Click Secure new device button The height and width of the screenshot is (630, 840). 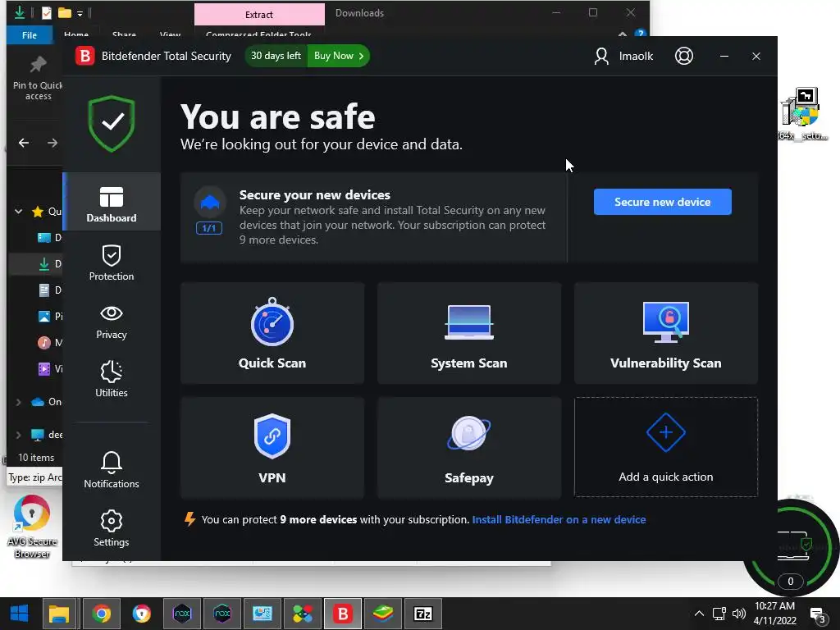pyautogui.click(x=662, y=202)
